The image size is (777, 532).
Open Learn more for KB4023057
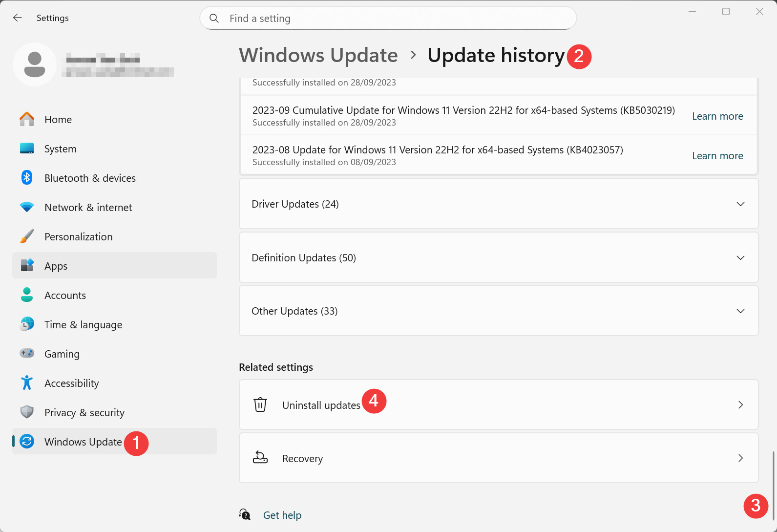[717, 156]
